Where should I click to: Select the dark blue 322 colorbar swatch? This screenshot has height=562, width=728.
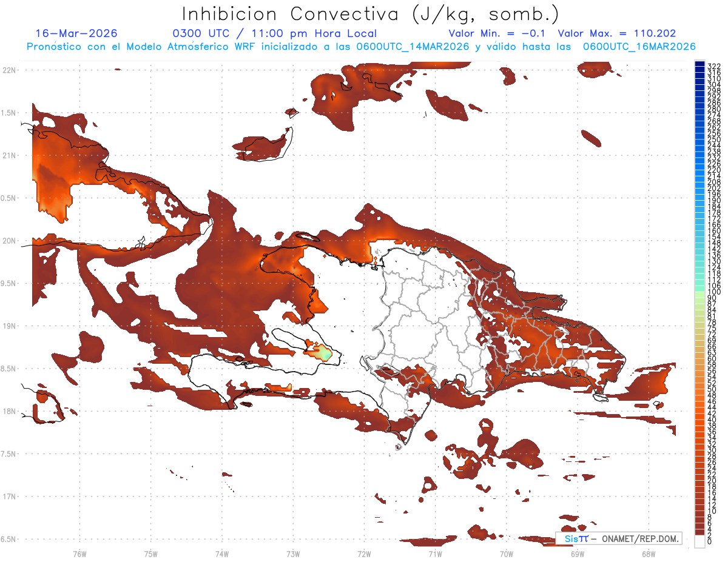pyautogui.click(x=700, y=65)
